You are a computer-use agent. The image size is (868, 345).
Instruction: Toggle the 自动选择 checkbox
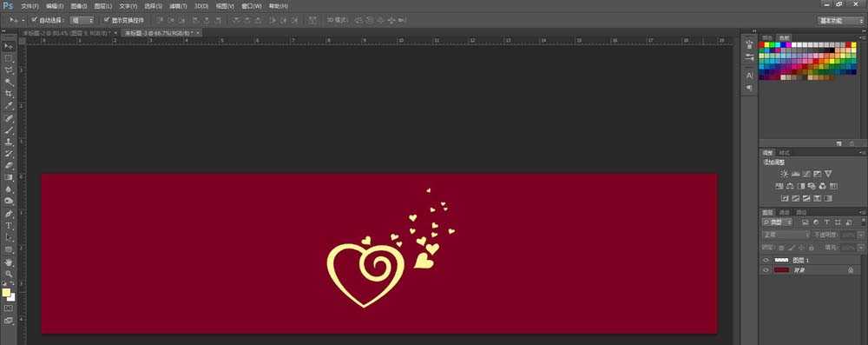tap(35, 20)
